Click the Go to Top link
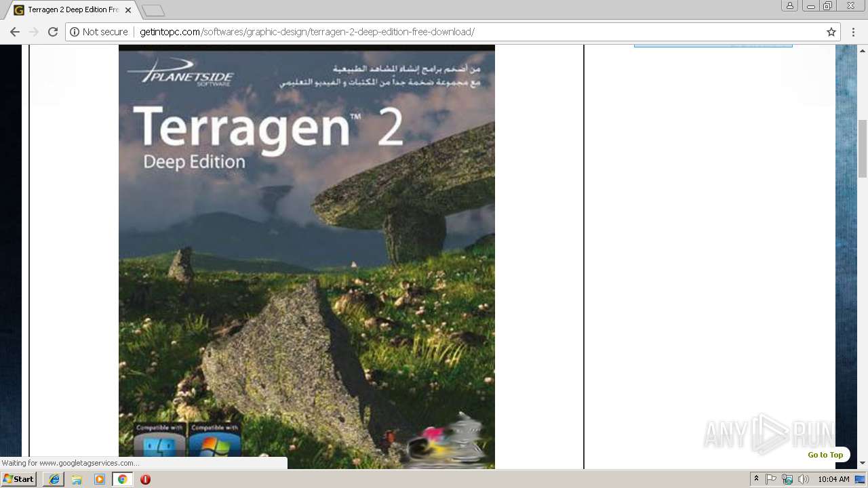Image resolution: width=868 pixels, height=488 pixels. pyautogui.click(x=825, y=455)
